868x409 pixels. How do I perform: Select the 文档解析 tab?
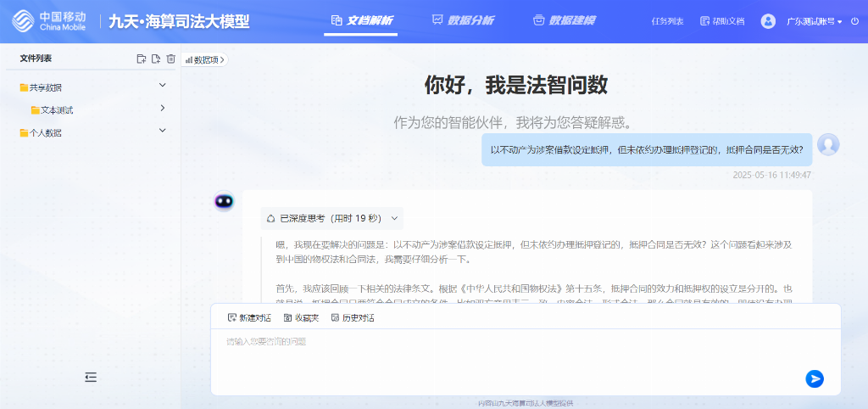[x=362, y=20]
